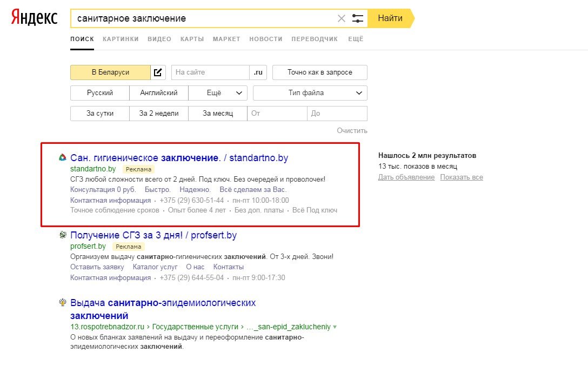
Task: Open the Тип файла dropdown
Action: pos(310,93)
